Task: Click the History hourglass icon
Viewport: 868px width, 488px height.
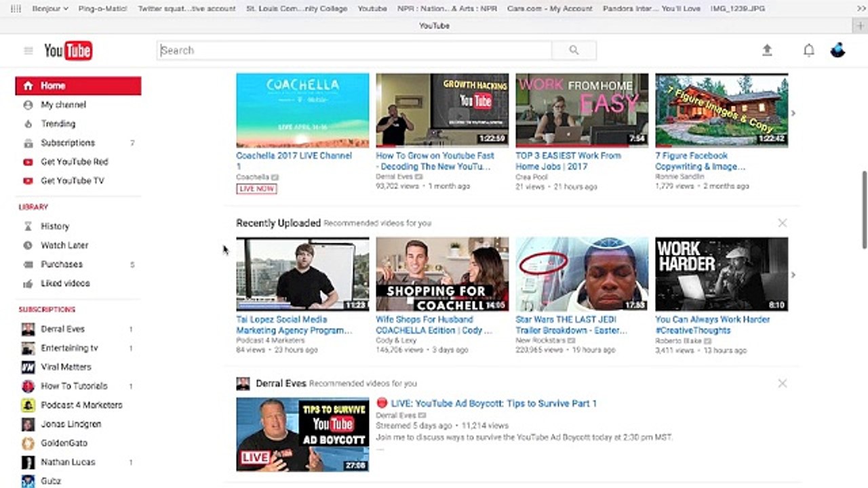Action: coord(28,226)
